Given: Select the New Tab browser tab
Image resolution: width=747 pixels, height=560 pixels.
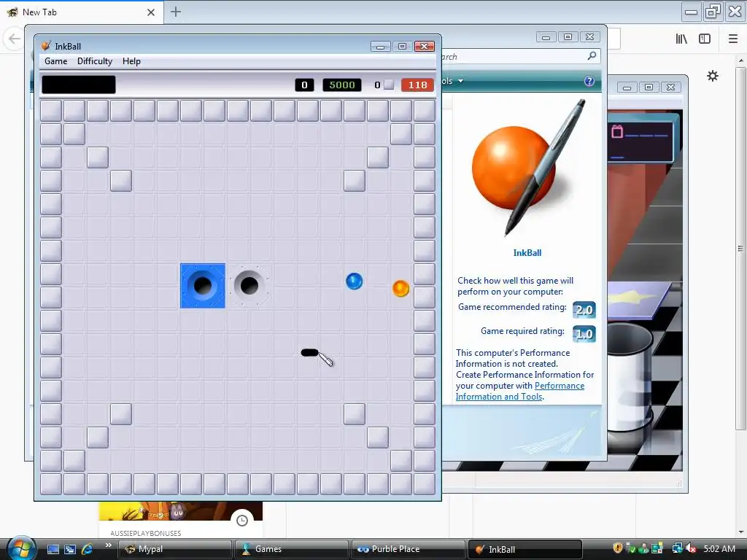Looking at the screenshot, I should coord(82,12).
